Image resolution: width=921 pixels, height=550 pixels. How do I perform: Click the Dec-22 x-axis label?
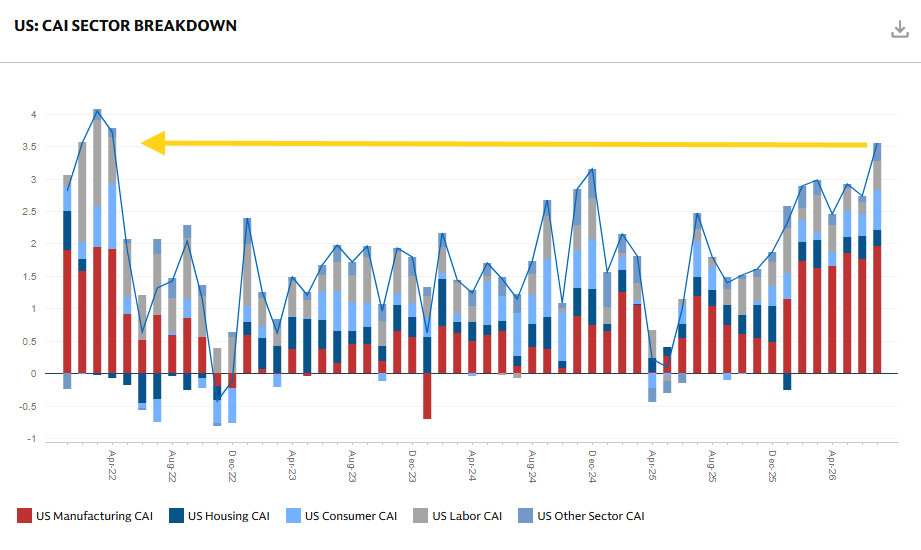[x=232, y=465]
